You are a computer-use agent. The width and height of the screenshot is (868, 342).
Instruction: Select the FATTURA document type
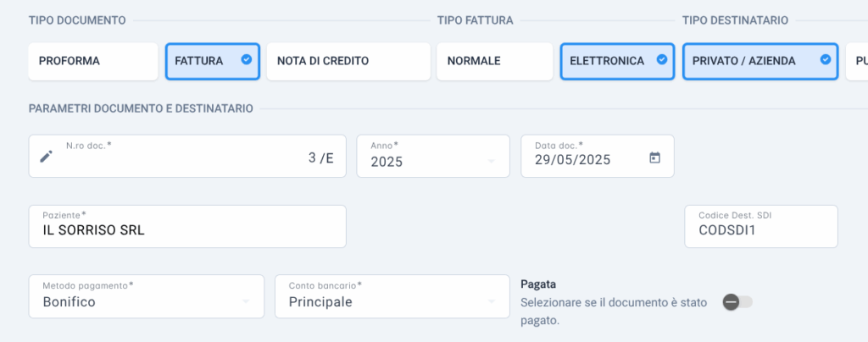pos(213,61)
